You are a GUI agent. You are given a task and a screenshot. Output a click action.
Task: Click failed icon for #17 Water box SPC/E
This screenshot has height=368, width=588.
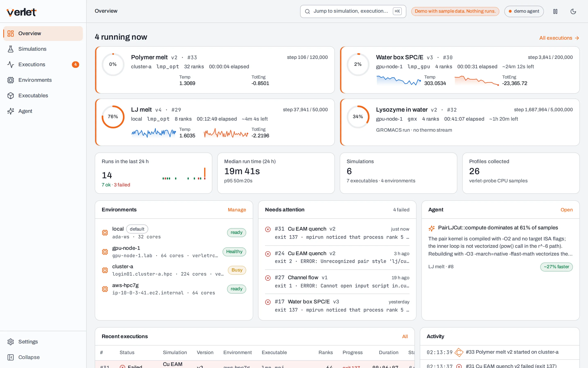coord(268,302)
